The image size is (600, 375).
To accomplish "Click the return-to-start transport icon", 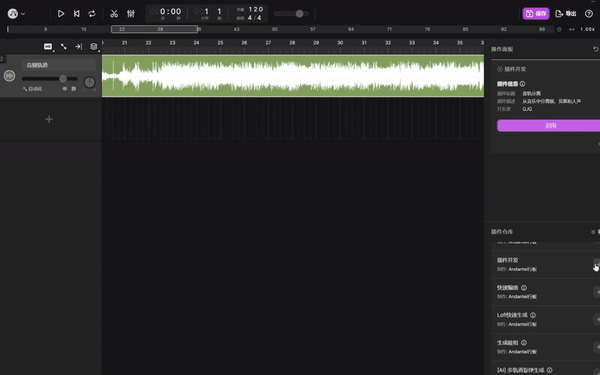I will tap(77, 14).
